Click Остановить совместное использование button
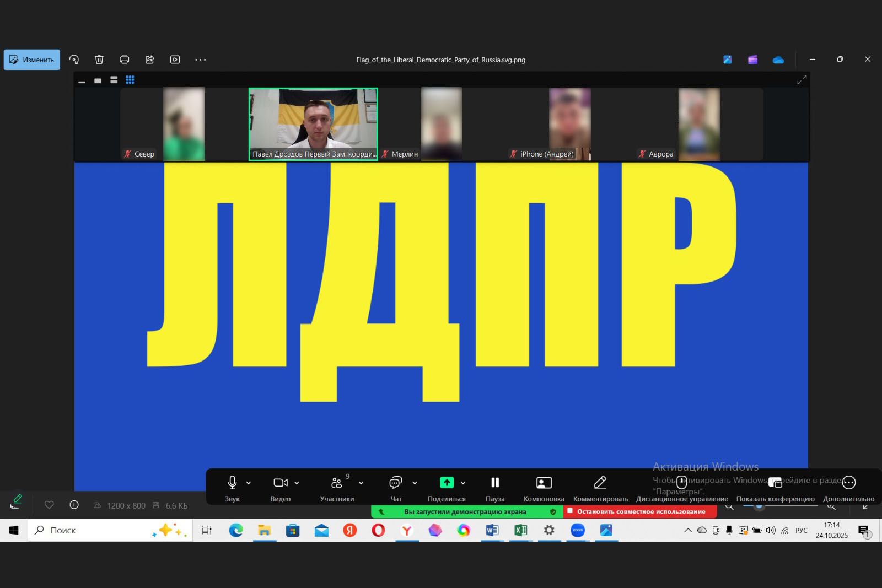882x588 pixels. click(x=640, y=511)
